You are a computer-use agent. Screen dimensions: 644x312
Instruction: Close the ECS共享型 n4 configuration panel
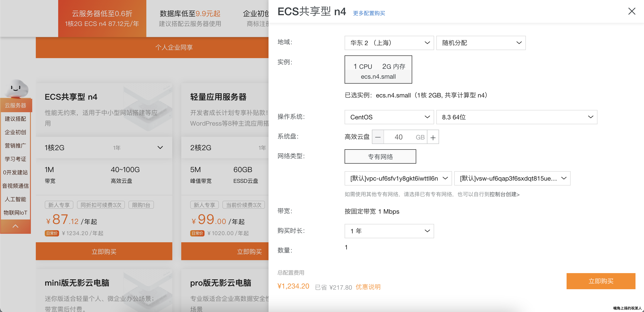point(631,11)
